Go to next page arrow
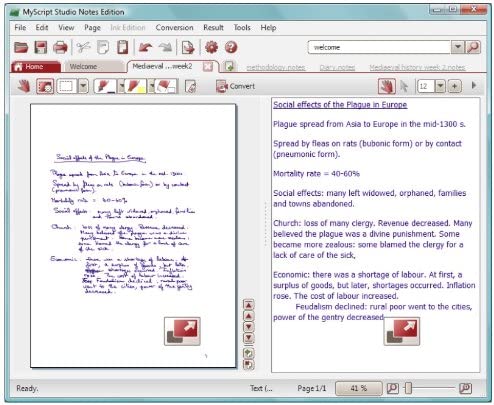494x405 pixels. pyautogui.click(x=249, y=327)
